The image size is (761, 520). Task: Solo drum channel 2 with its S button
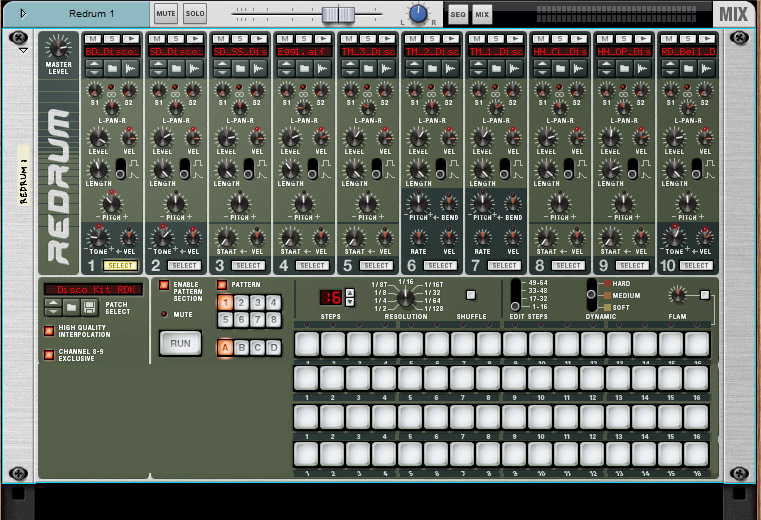click(176, 39)
